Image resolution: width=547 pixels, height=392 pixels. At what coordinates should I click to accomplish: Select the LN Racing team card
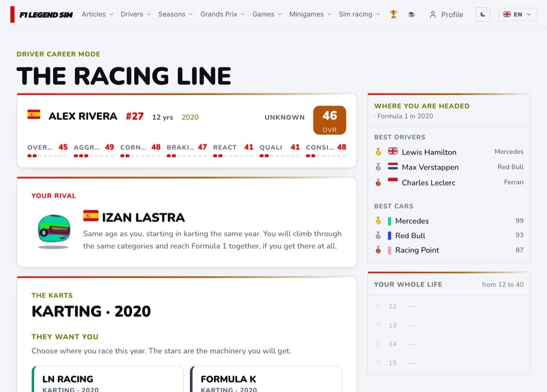pyautogui.click(x=108, y=379)
